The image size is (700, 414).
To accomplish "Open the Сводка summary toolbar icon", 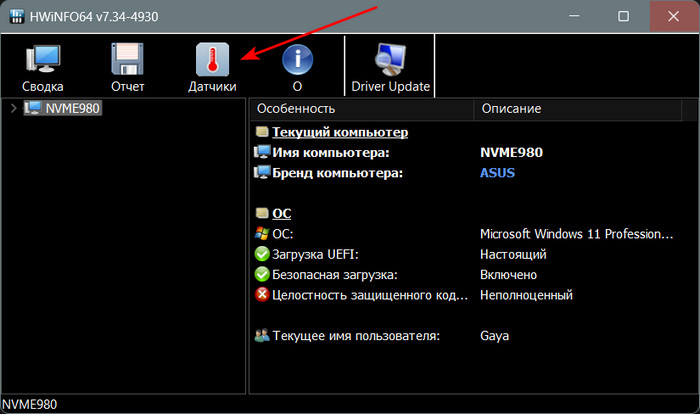I will (43, 59).
